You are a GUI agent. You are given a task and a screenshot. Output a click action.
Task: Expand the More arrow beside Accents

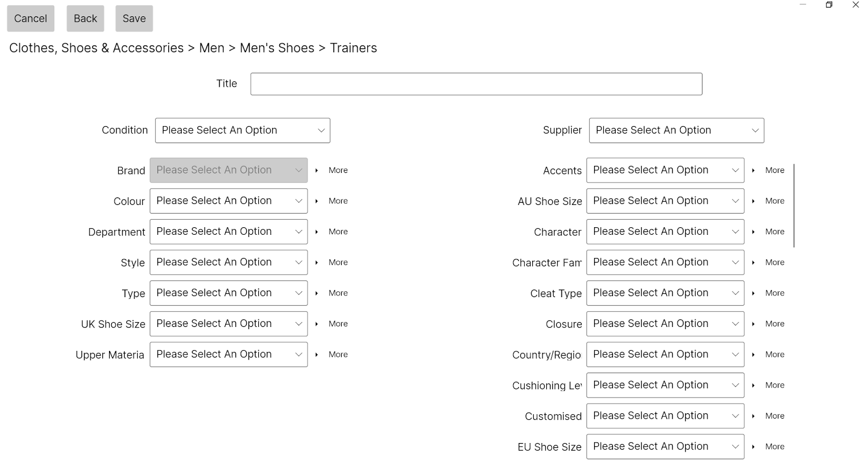click(754, 170)
